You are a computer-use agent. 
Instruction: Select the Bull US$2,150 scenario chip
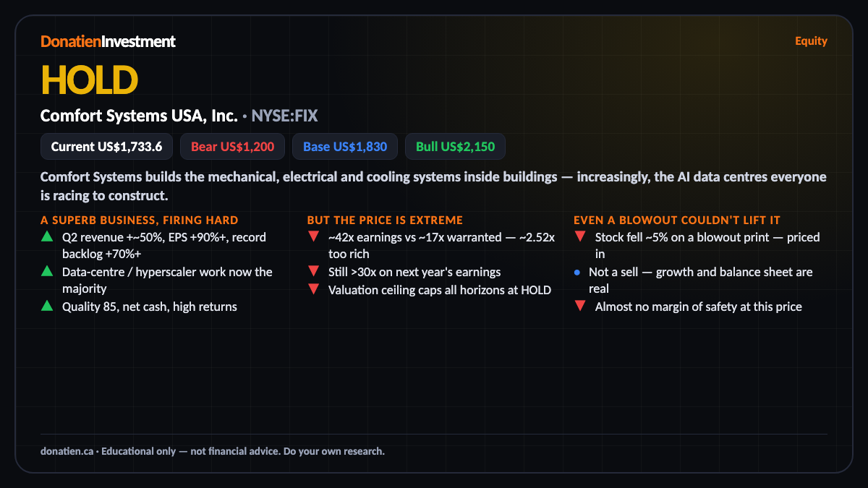click(x=455, y=147)
